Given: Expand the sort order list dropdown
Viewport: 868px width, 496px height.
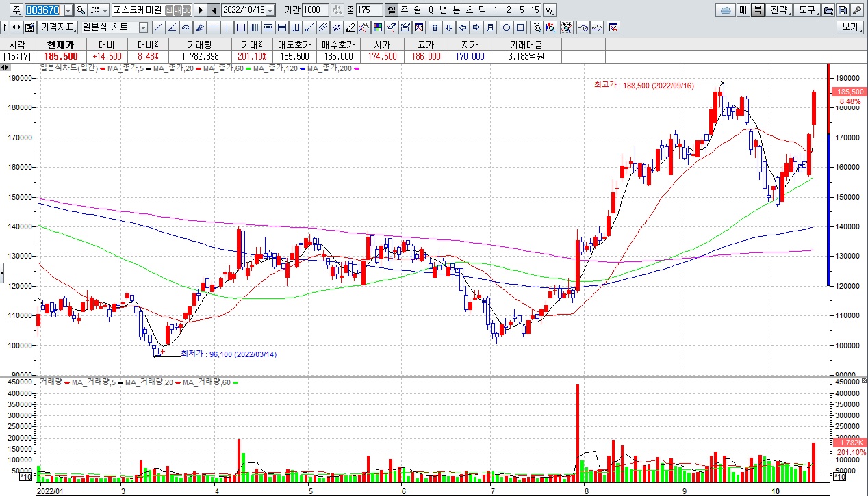Looking at the screenshot, I should click(x=105, y=10).
